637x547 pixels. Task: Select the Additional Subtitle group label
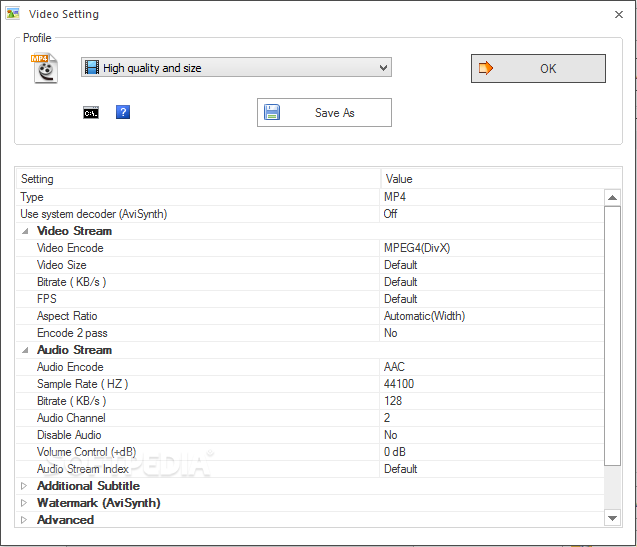click(x=88, y=486)
